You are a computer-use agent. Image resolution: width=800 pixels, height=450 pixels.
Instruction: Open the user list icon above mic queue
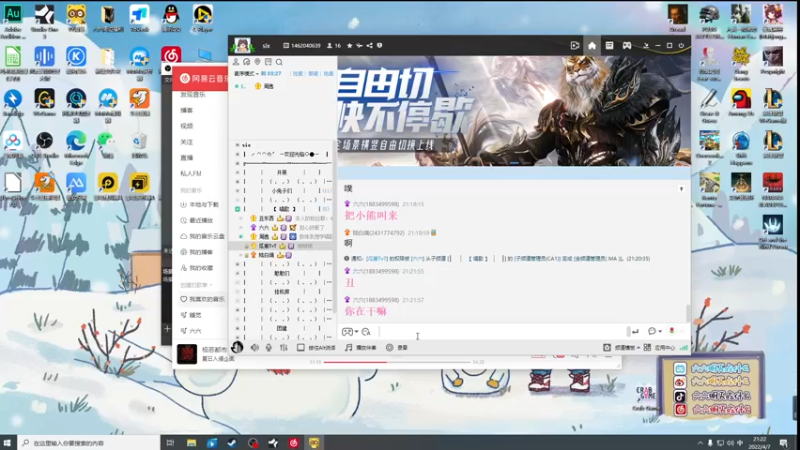click(236, 62)
